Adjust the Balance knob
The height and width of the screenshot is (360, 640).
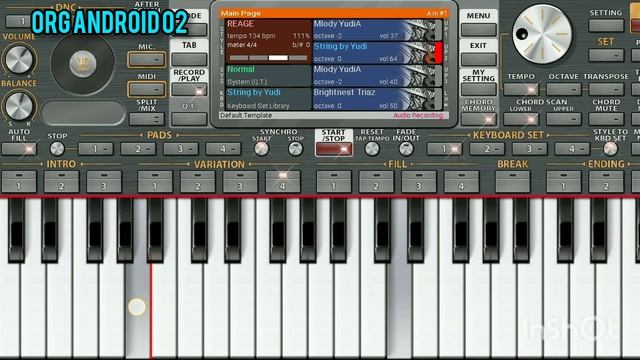coord(18,106)
